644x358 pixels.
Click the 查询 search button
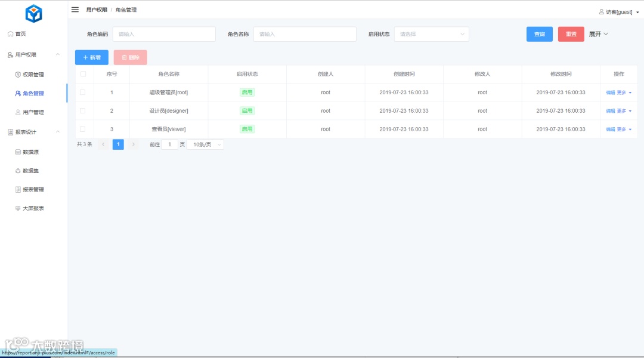pos(539,34)
